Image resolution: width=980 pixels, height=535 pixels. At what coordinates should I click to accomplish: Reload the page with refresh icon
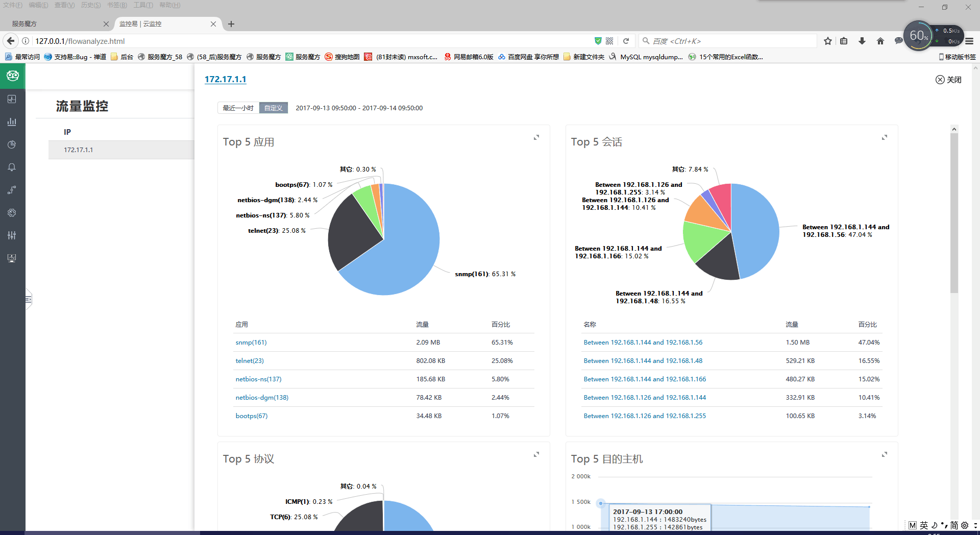(626, 41)
